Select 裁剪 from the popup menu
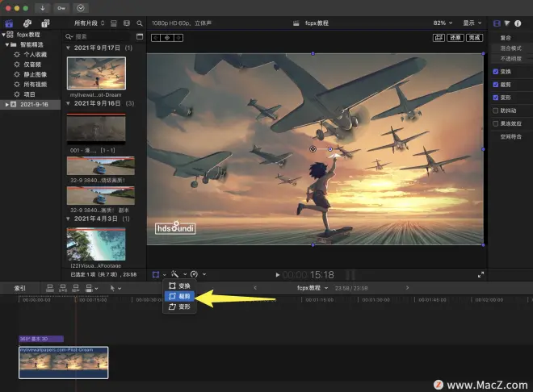 tap(179, 296)
